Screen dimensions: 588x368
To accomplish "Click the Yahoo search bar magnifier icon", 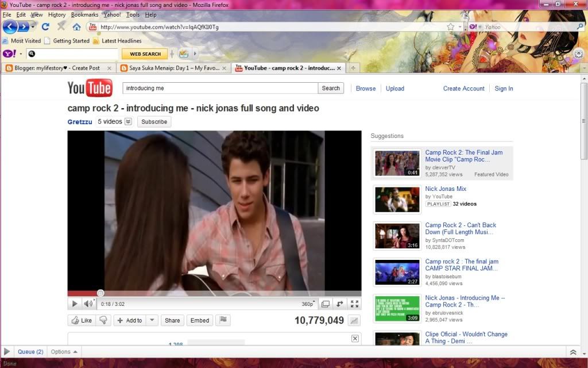I will point(580,26).
